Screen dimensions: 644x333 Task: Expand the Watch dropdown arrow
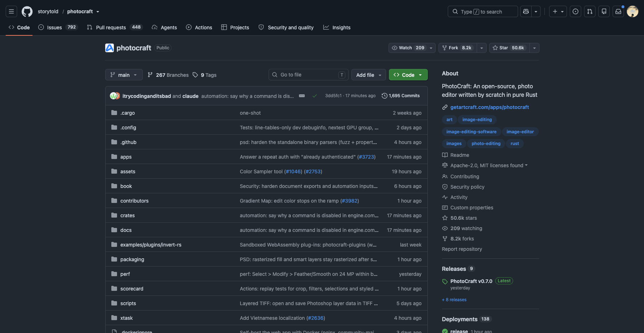(x=431, y=48)
